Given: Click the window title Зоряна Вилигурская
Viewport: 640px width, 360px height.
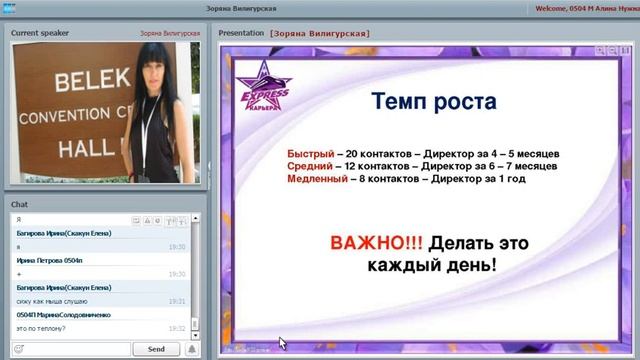Looking at the screenshot, I should (x=241, y=8).
